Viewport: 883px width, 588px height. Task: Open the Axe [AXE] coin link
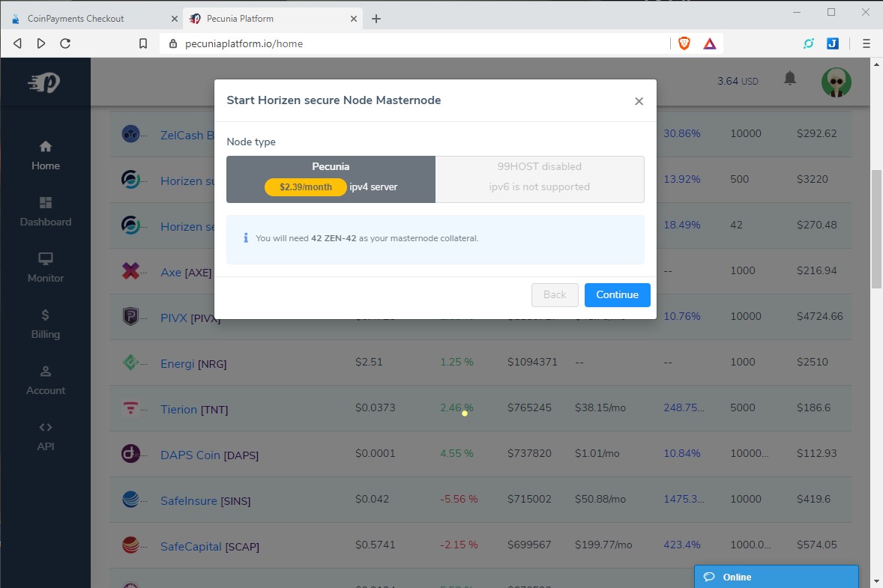click(186, 273)
